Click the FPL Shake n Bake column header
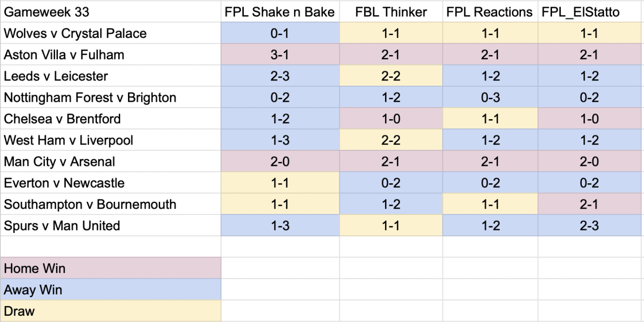This screenshot has height=322, width=644. click(280, 12)
